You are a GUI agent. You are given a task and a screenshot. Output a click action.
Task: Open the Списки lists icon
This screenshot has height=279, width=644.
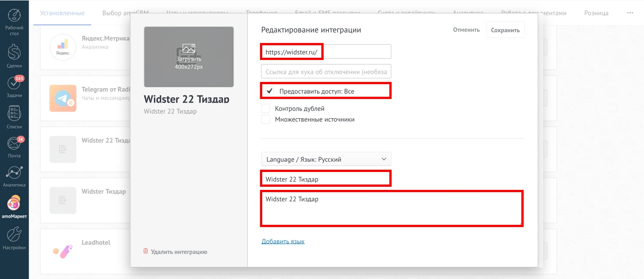14,114
